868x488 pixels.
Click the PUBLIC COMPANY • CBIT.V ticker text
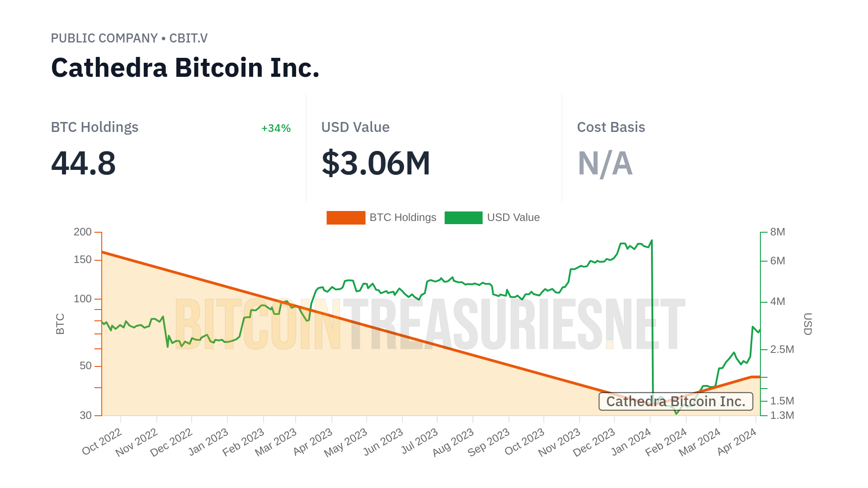(129, 38)
